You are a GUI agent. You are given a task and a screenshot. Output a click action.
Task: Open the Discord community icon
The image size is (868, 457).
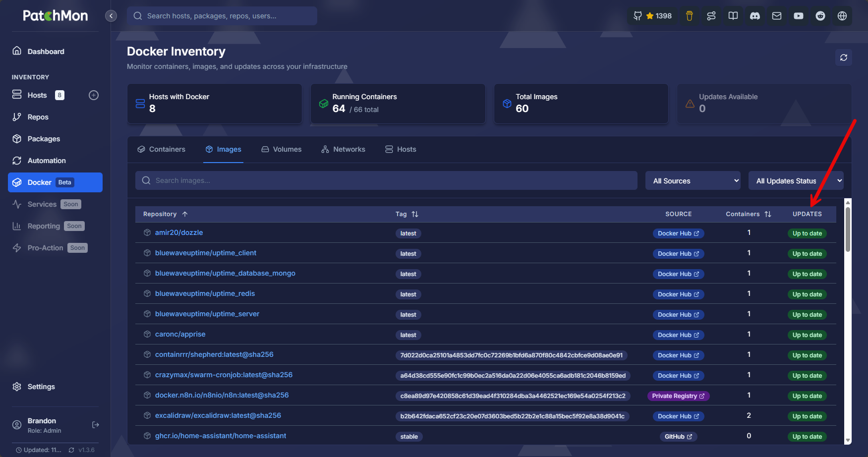pyautogui.click(x=755, y=16)
